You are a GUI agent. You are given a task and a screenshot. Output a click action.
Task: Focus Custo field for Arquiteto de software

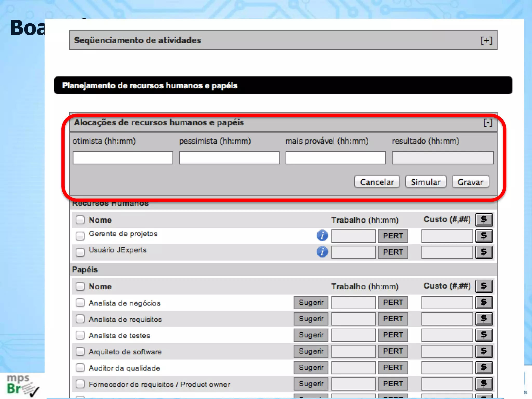[x=447, y=351]
